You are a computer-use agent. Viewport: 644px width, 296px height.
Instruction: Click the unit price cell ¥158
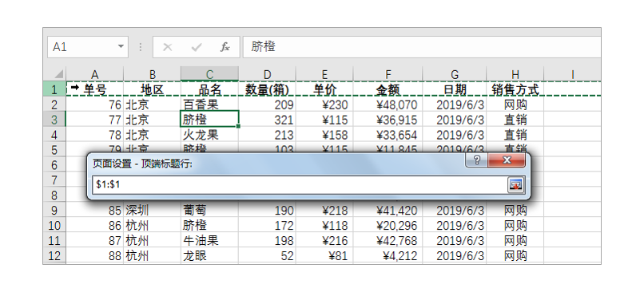point(324,135)
